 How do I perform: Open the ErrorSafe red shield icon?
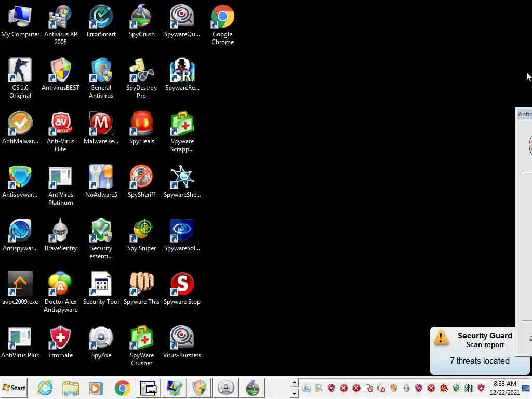(x=60, y=342)
